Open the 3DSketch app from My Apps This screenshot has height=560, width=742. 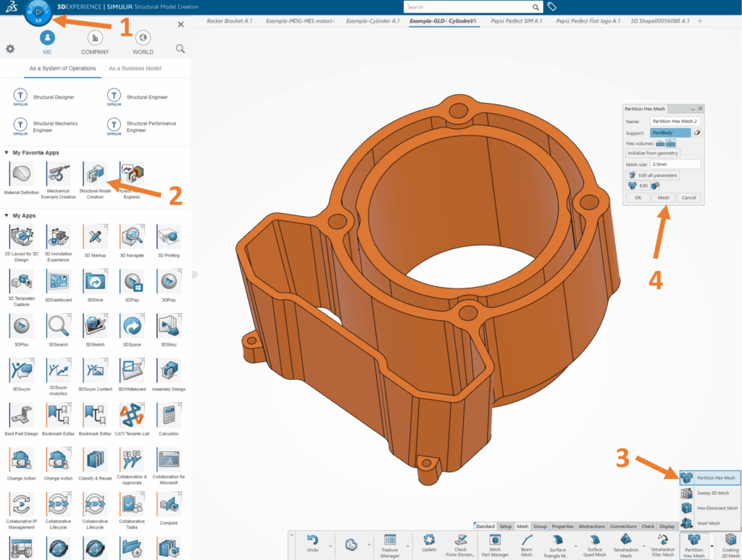click(x=94, y=326)
